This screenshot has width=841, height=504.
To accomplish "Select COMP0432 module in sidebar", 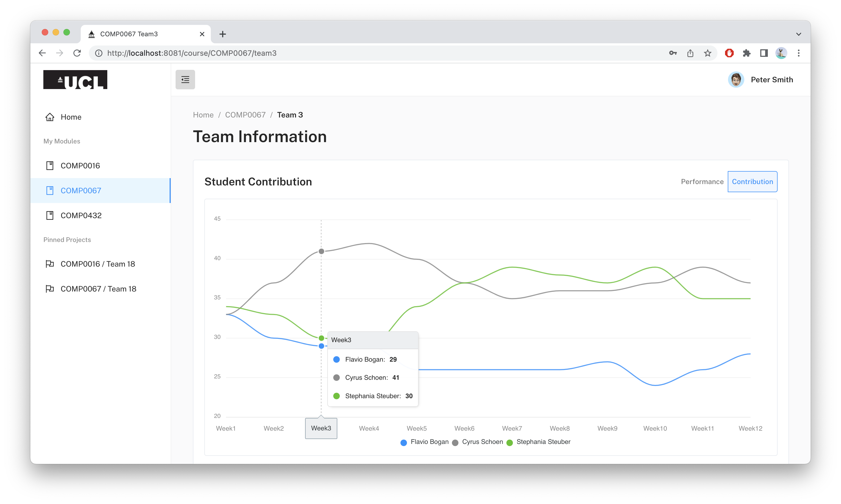I will (100, 215).
